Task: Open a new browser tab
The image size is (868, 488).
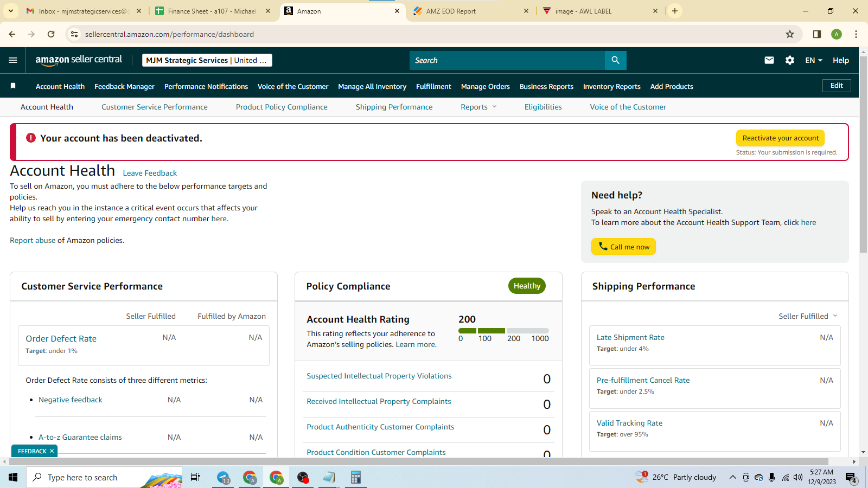Action: click(675, 11)
